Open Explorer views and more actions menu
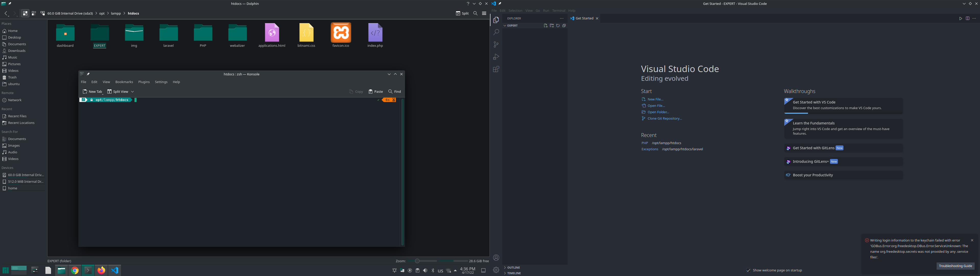This screenshot has height=276, width=980. (561, 18)
